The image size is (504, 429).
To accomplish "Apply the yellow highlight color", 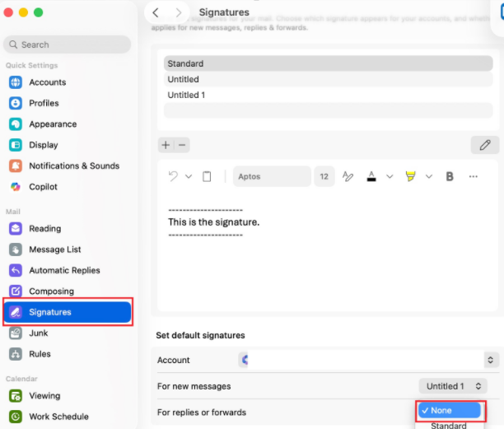I will tap(410, 176).
